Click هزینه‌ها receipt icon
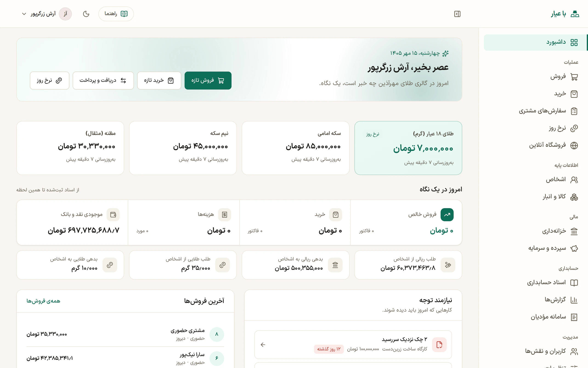The width and height of the screenshot is (588, 368). 224,215
